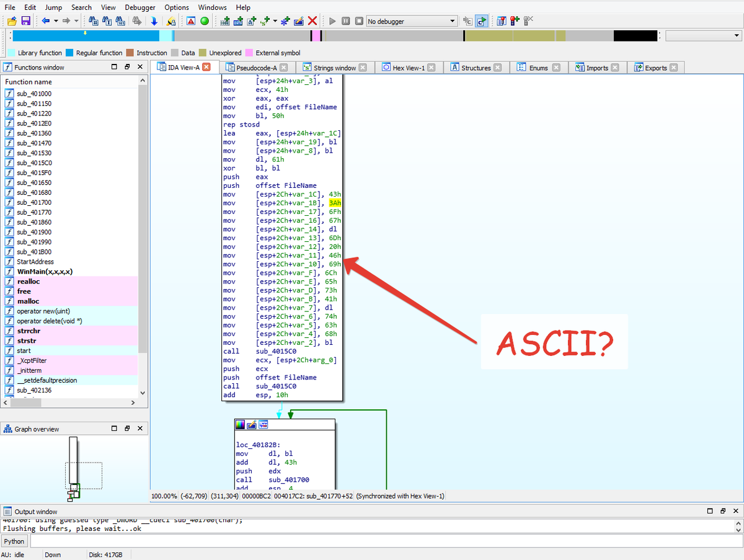
Task: Click the Save database floppy icon
Action: 25,21
